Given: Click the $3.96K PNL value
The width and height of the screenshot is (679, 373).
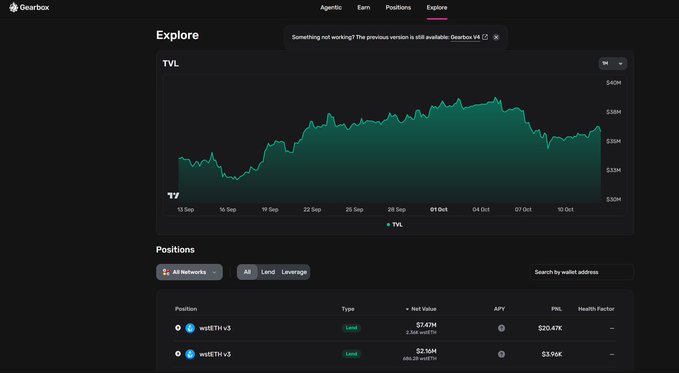Looking at the screenshot, I should pos(552,354).
